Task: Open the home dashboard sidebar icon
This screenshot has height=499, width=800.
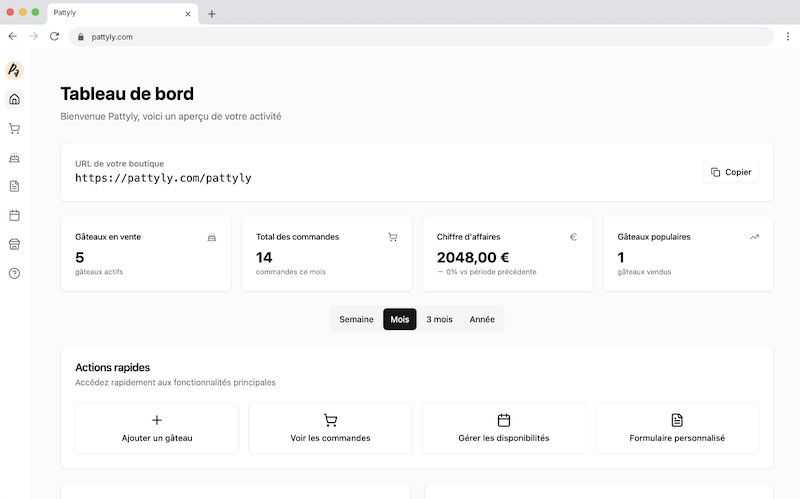Action: pyautogui.click(x=14, y=99)
